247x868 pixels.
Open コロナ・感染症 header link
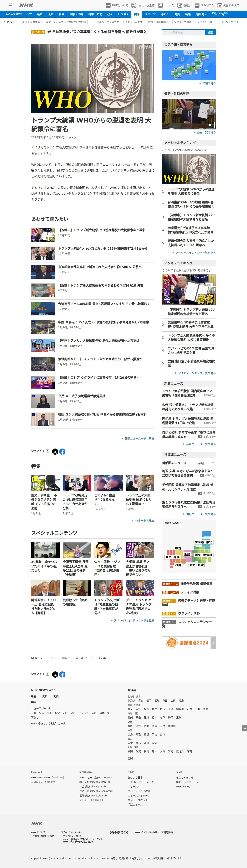pos(143,5)
